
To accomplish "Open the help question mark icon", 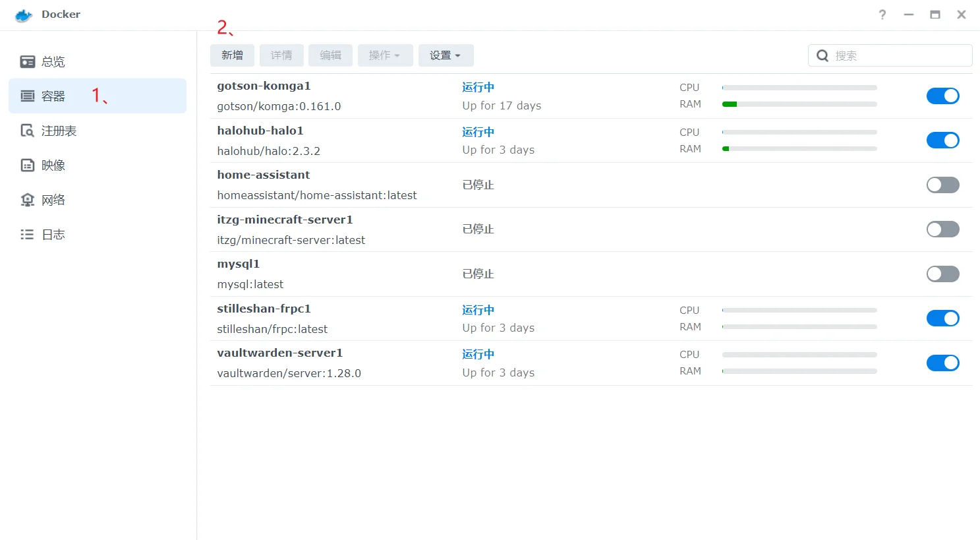I will pyautogui.click(x=882, y=15).
